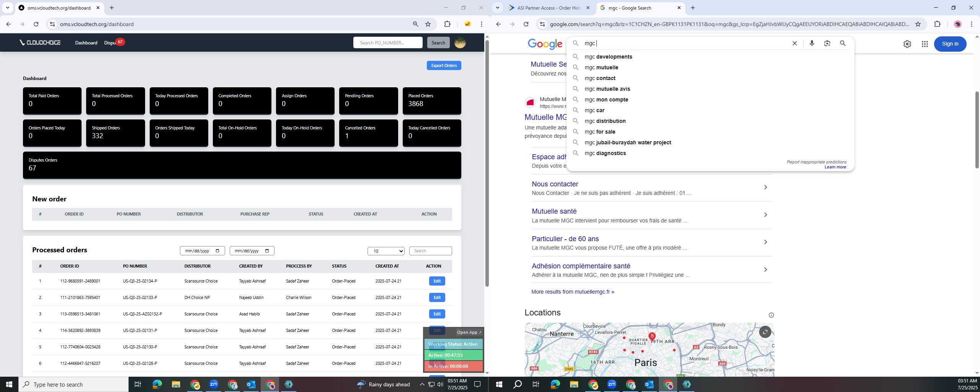Bookmark the OMS dashboard page with the star
The height and width of the screenshot is (392, 980).
pyautogui.click(x=428, y=24)
